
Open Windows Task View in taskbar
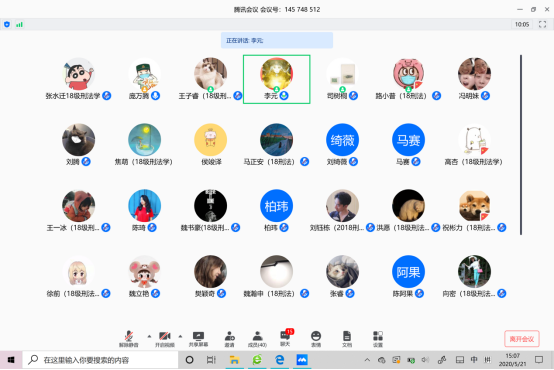pos(211,360)
